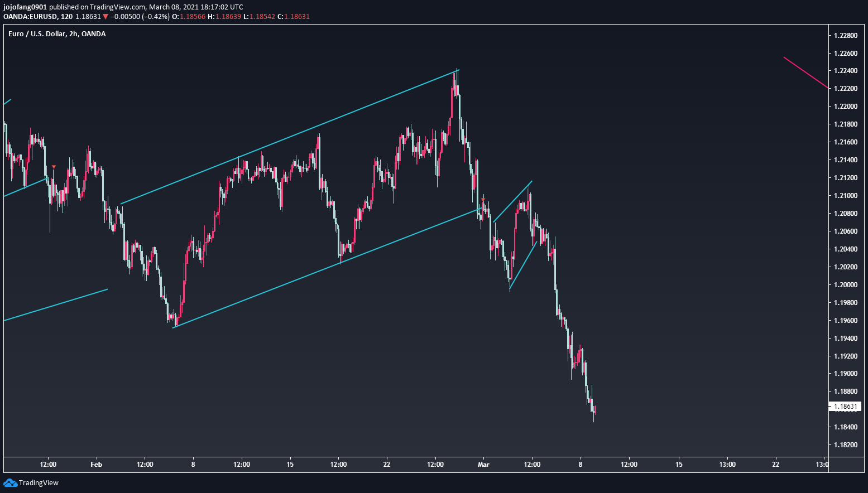Click the low value L:1.18542
This screenshot has width=868, height=493.
point(259,17)
